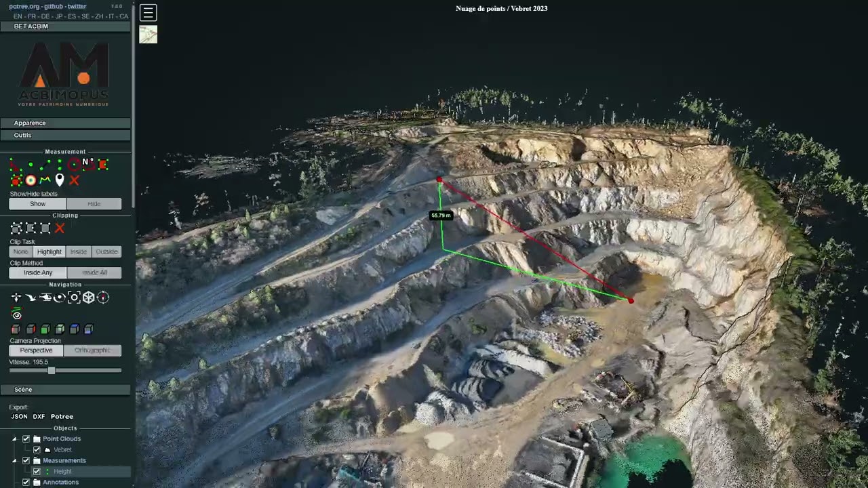Select the volume clip tool
The width and height of the screenshot is (868, 488).
(16, 228)
